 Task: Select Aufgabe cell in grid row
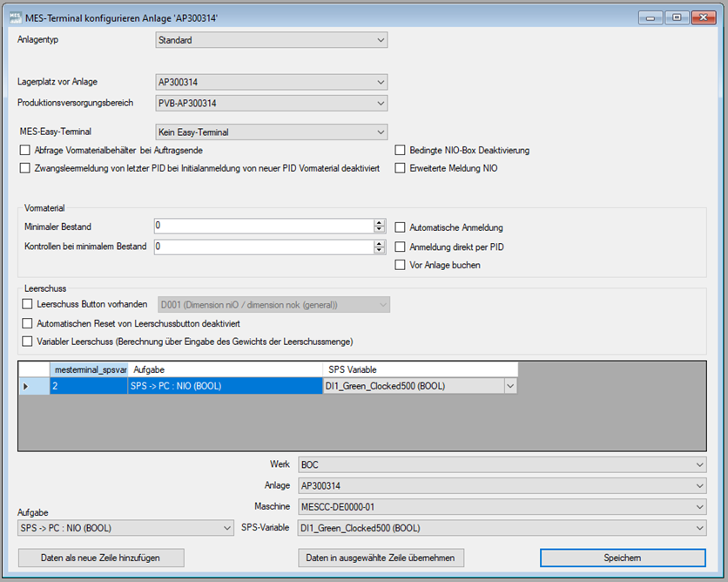(225, 386)
